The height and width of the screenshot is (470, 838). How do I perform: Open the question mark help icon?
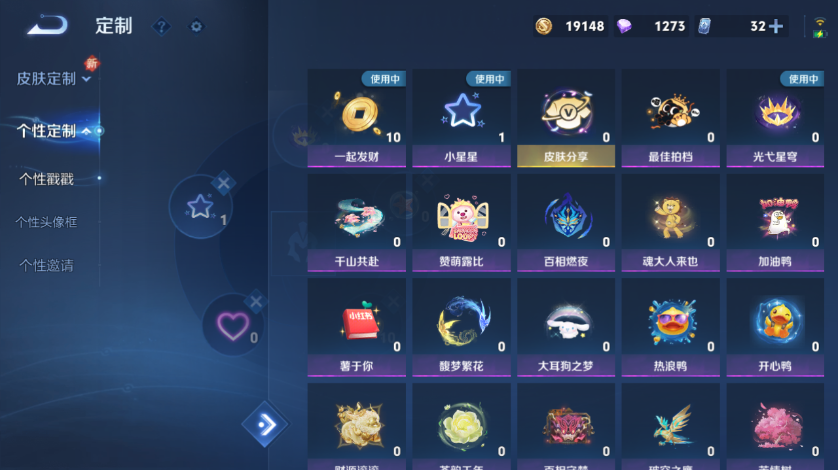[161, 26]
